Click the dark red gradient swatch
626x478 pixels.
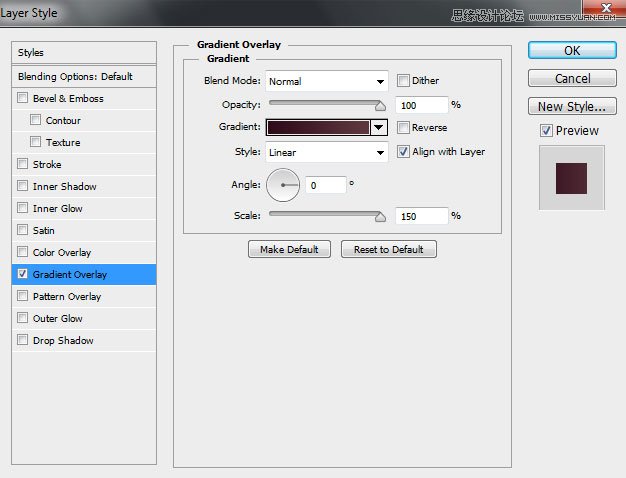tap(318, 128)
